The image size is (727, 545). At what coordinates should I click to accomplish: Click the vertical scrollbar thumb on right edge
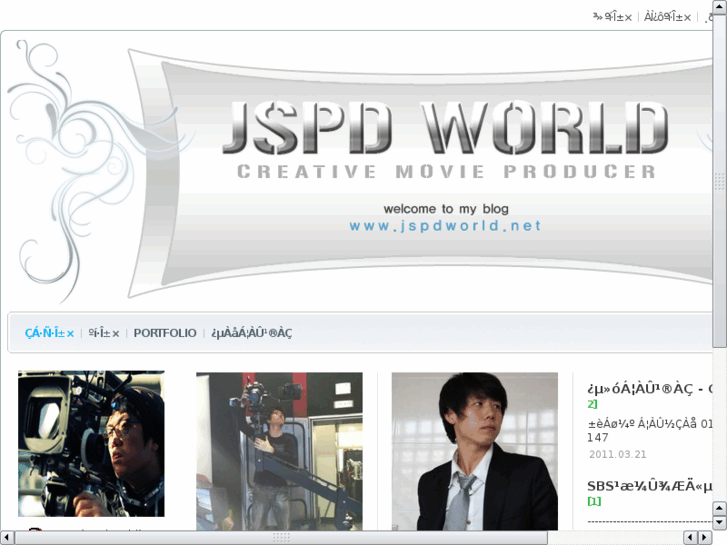(x=720, y=180)
